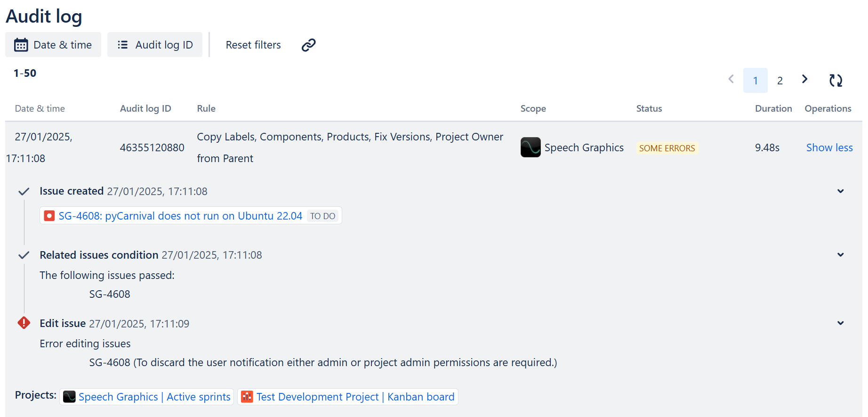The width and height of the screenshot is (868, 417).
Task: Click the red bug icon of SG-4608
Action: [x=49, y=216]
